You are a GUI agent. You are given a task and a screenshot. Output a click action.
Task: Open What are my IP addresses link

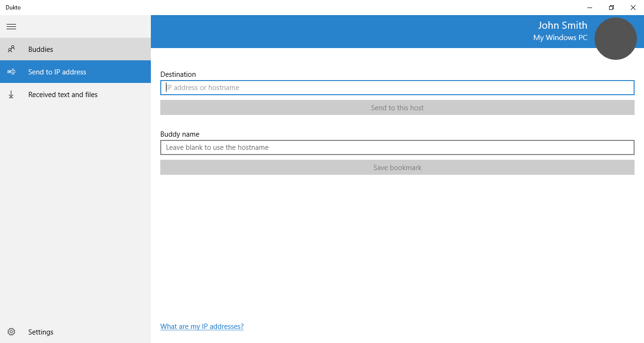tap(202, 327)
